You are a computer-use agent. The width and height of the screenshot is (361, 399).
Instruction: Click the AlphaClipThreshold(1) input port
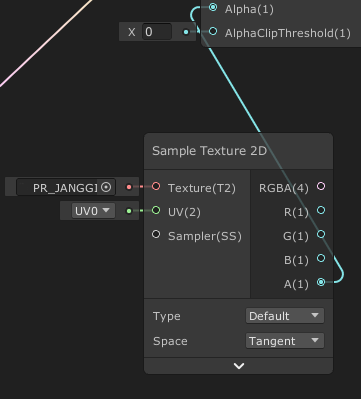(x=213, y=32)
